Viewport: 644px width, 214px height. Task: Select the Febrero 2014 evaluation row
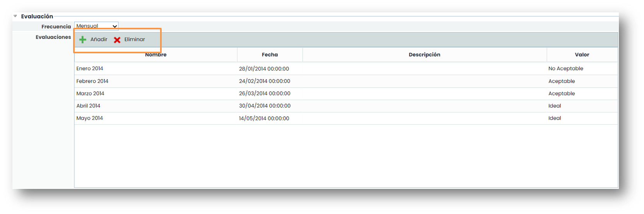(x=92, y=81)
